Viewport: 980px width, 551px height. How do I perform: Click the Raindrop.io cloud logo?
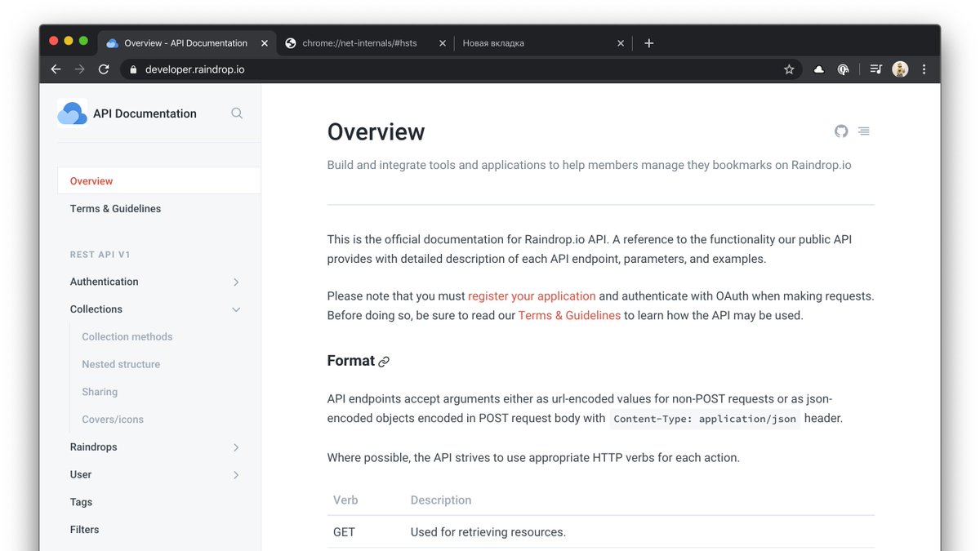pyautogui.click(x=72, y=113)
